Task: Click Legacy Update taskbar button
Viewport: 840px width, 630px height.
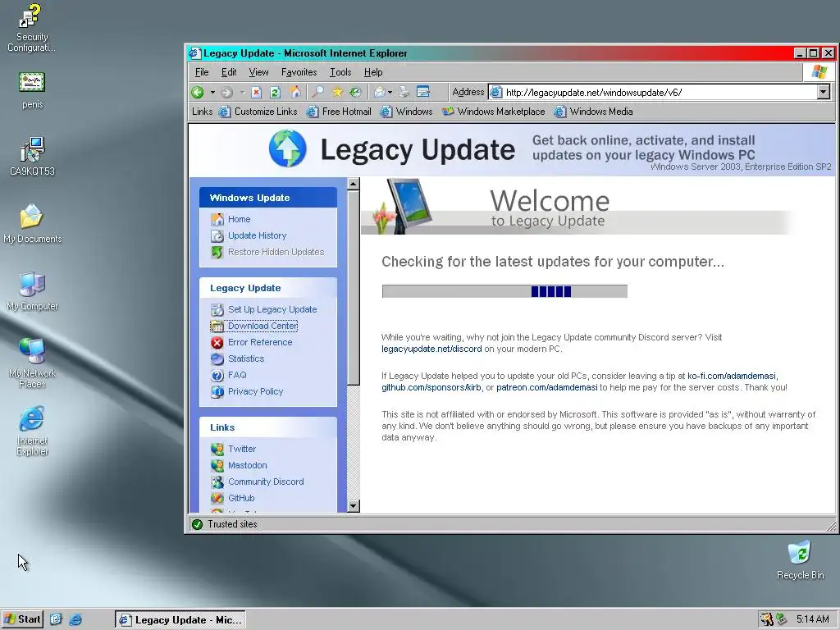Action: (180, 620)
